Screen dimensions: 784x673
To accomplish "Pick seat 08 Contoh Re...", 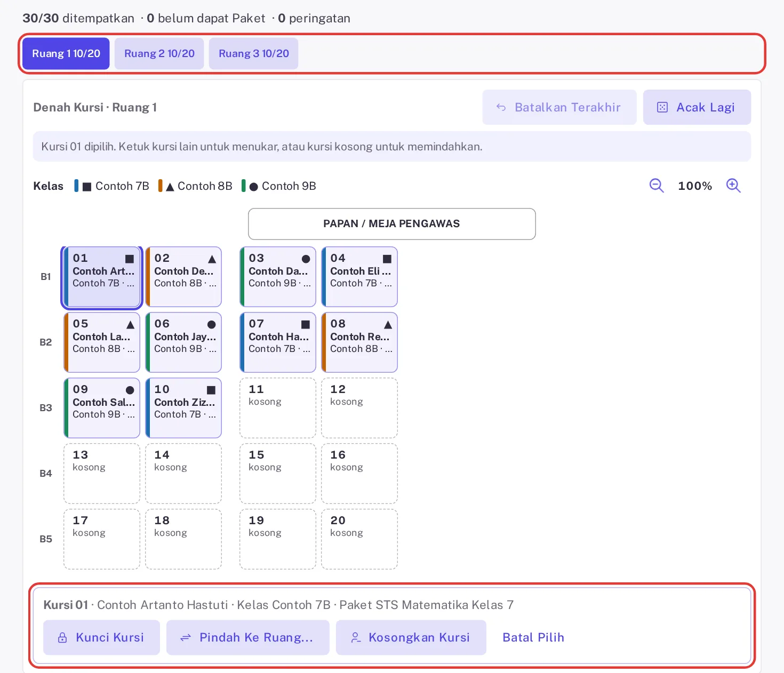I will click(x=359, y=342).
